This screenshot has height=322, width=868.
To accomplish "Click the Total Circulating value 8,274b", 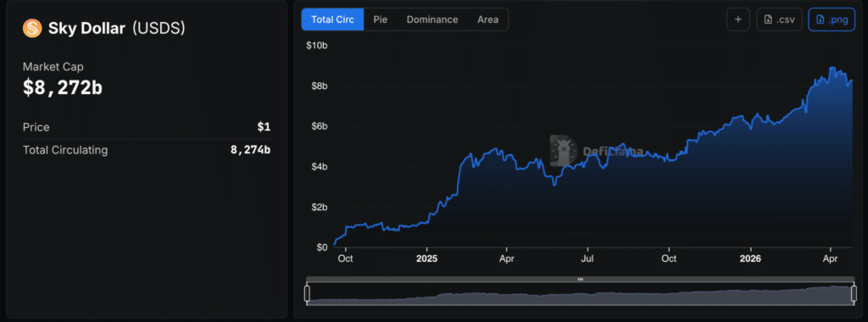I will pyautogui.click(x=251, y=150).
